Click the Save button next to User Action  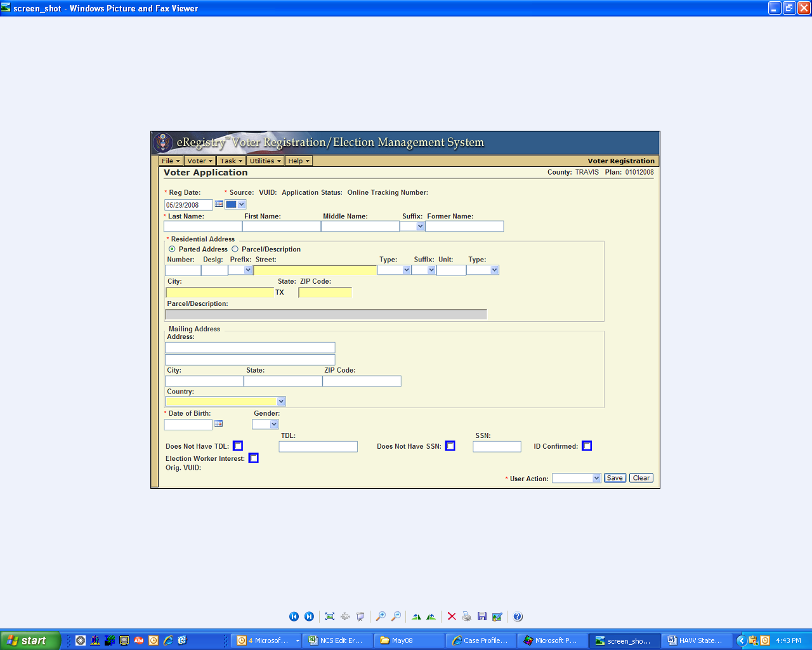coord(615,478)
